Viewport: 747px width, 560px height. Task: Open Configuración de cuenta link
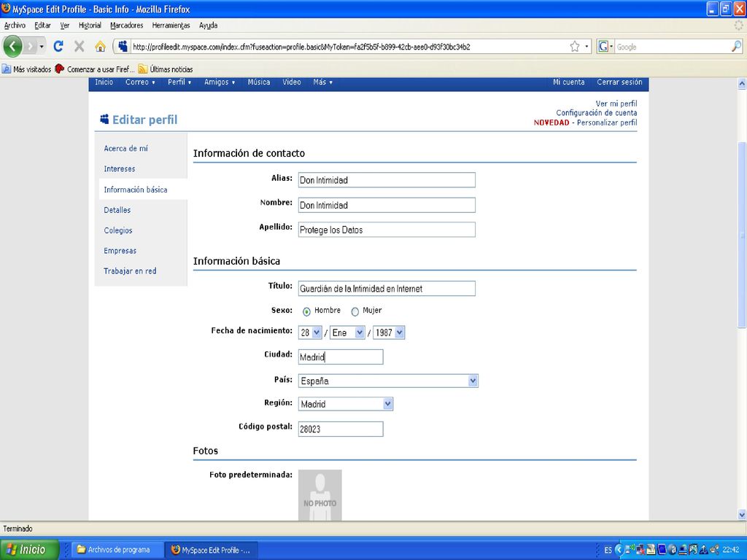(597, 113)
